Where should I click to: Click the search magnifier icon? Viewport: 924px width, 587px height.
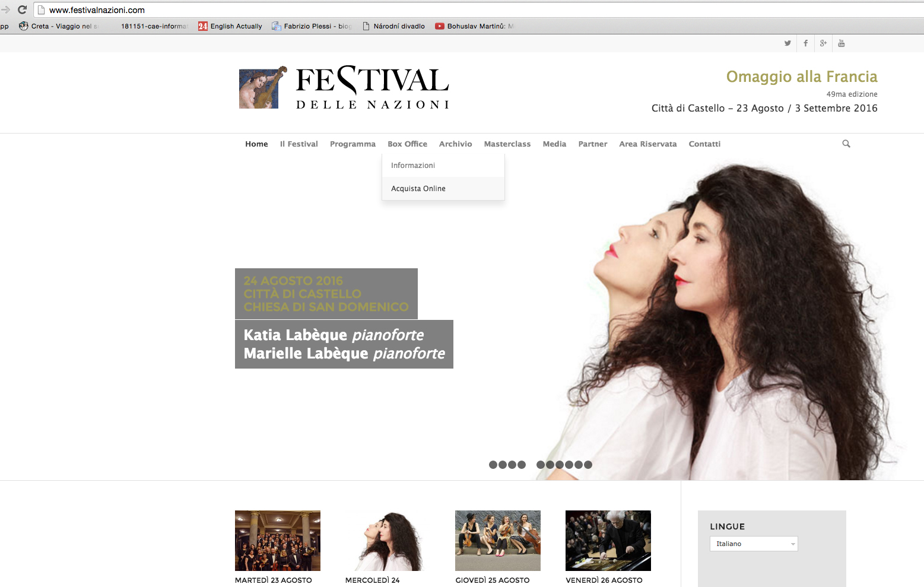(846, 144)
